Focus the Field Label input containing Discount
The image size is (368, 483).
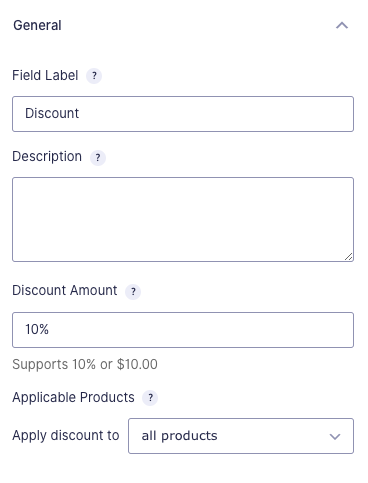(x=183, y=114)
